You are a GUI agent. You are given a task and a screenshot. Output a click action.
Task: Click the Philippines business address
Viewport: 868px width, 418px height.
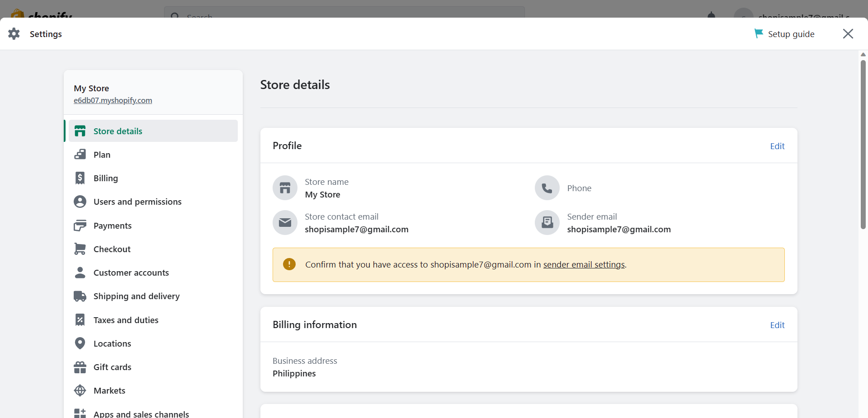tap(294, 373)
